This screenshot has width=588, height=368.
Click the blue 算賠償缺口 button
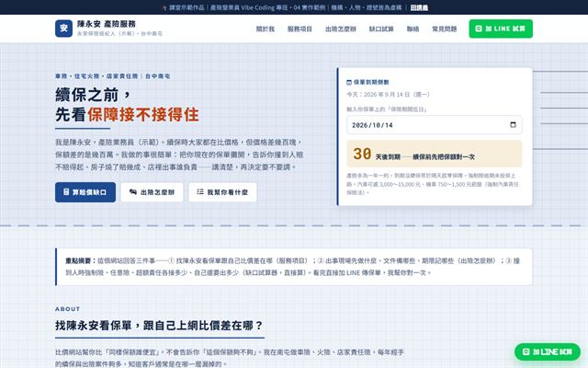tap(85, 192)
